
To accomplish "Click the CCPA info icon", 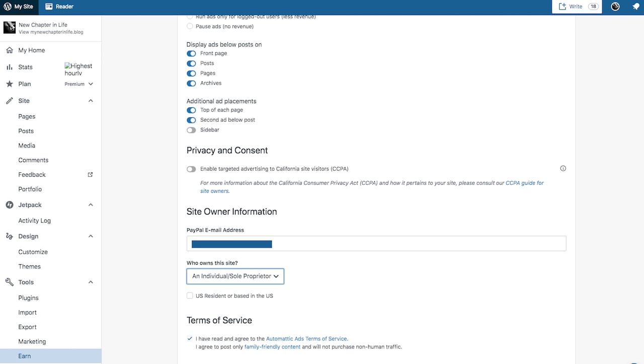I will click(563, 169).
